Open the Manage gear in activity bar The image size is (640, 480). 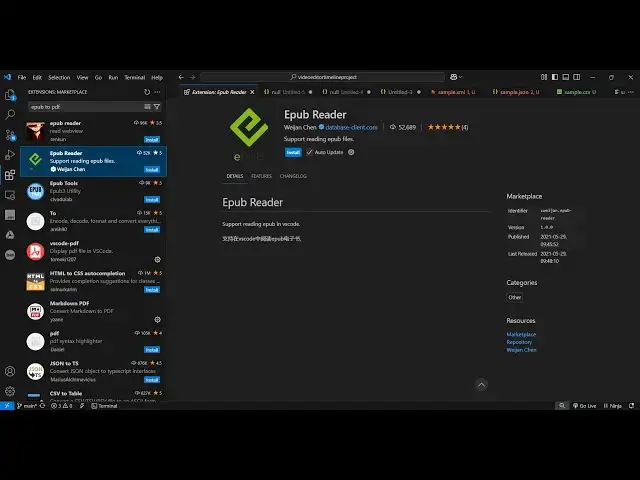pyautogui.click(x=10, y=391)
